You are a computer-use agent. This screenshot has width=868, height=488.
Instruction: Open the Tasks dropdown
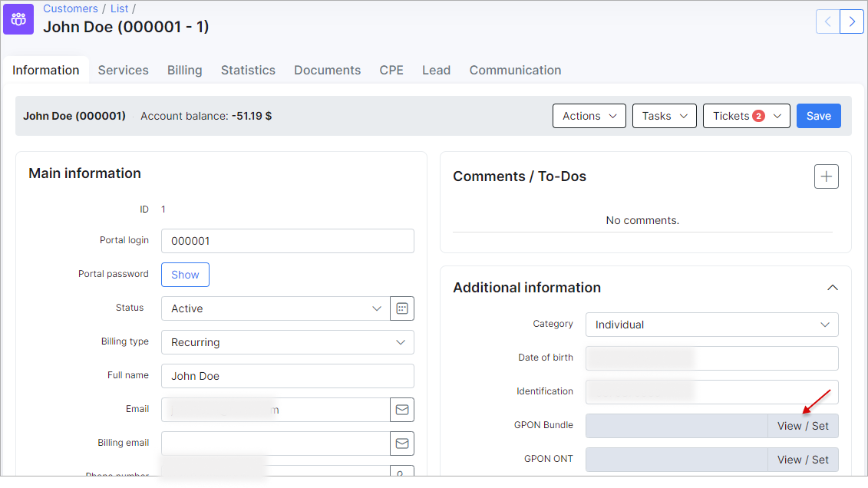[x=665, y=116]
